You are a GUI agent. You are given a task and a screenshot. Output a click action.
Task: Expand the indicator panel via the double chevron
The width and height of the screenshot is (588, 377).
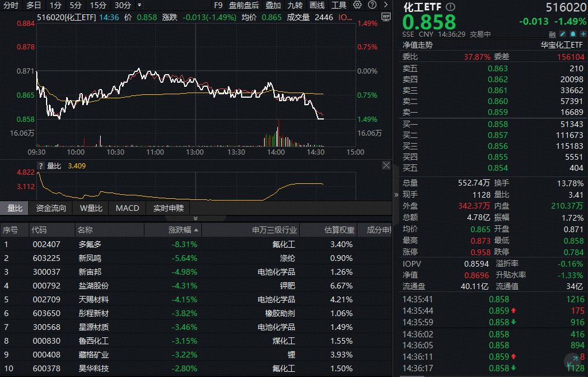196,218
